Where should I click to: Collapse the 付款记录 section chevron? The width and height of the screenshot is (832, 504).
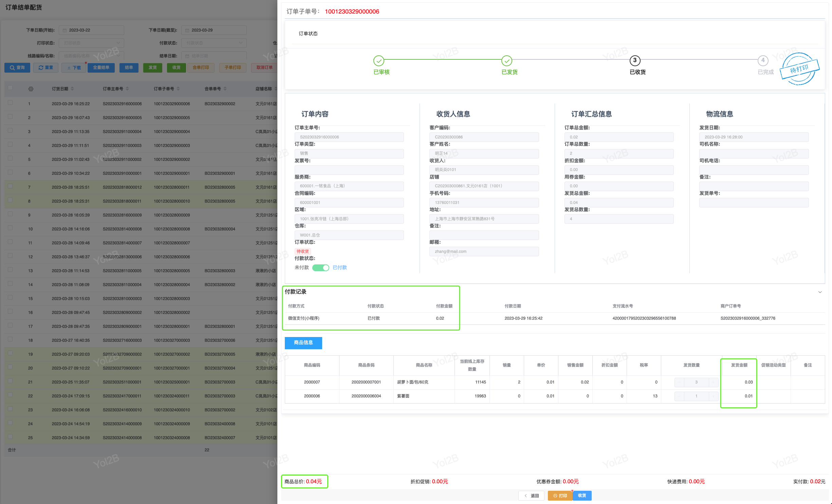[820, 292]
